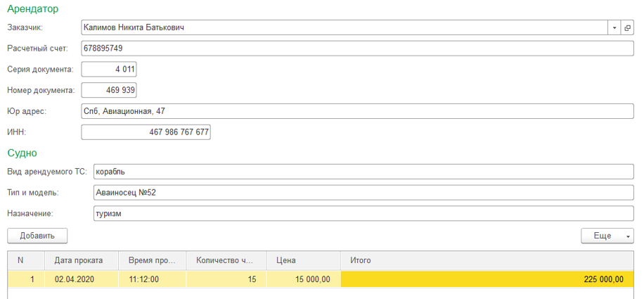The height and width of the screenshot is (299, 644).
Task: Click the Заказчик field with Калимов Никита Батькович
Action: (x=344, y=27)
